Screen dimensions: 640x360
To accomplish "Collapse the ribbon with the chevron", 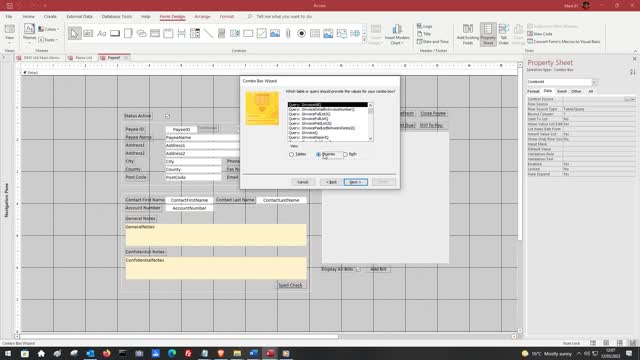I will coord(635,51).
